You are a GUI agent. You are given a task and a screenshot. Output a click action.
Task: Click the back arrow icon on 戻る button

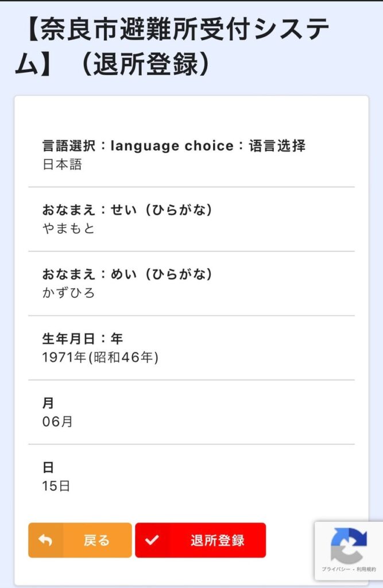pos(45,540)
